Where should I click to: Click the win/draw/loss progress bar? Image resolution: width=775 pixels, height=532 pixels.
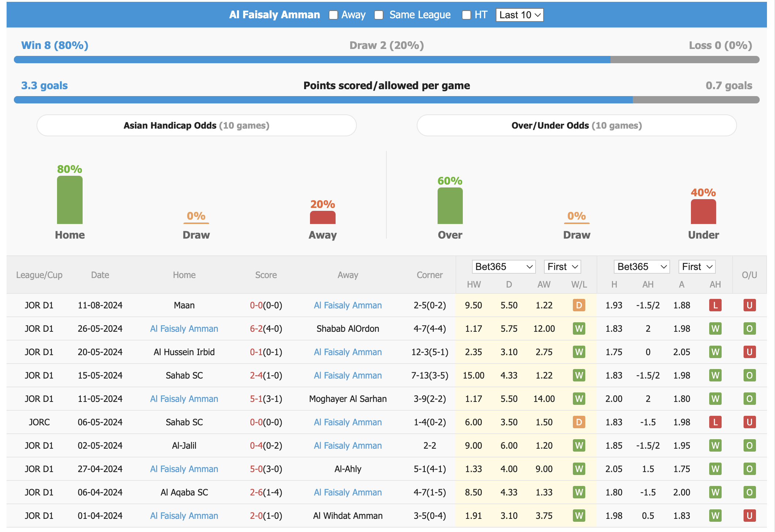[387, 60]
